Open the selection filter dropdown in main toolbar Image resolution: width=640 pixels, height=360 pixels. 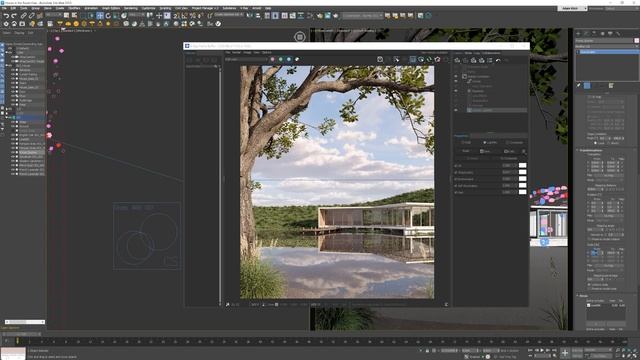(53, 16)
